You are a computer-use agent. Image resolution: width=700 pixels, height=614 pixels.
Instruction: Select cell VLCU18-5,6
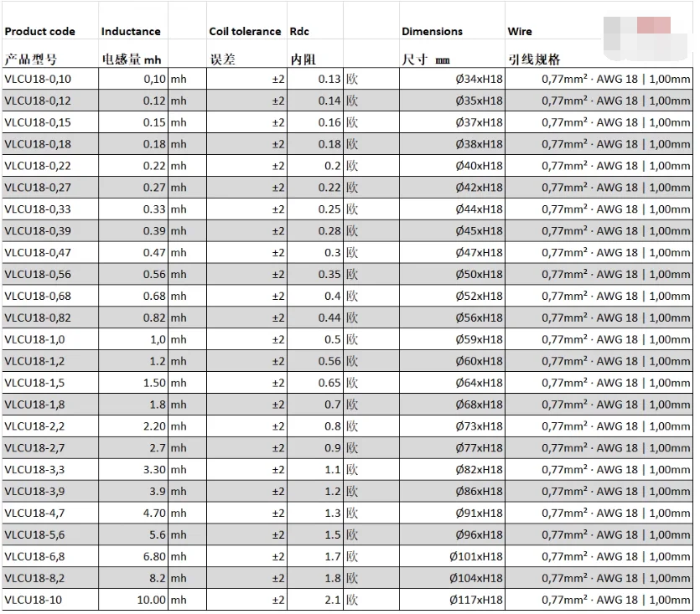(x=50, y=535)
